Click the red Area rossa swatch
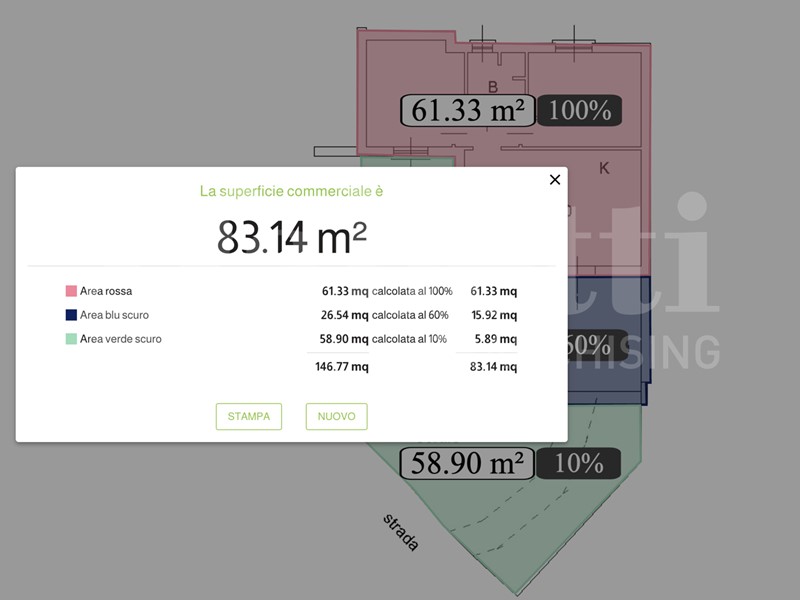 tap(71, 291)
